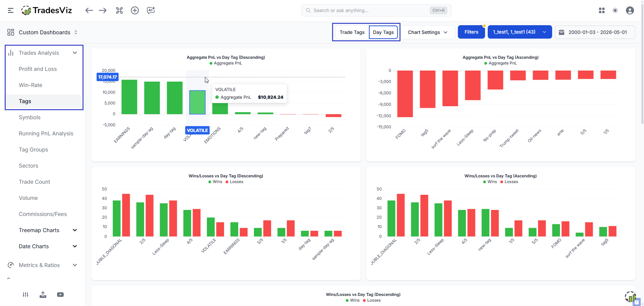This screenshot has width=644, height=306.
Task: Click the Metrics & Ratios gauge icon
Action: pos(11,265)
